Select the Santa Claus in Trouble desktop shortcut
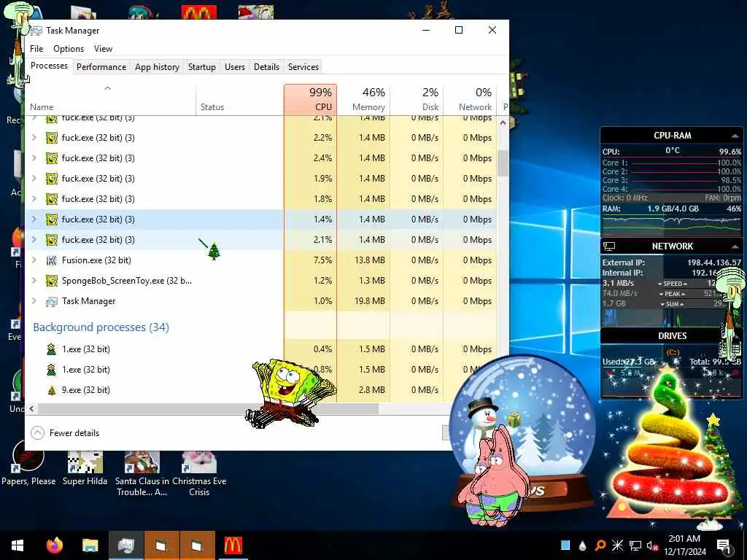The height and width of the screenshot is (560, 747). pyautogui.click(x=142, y=474)
